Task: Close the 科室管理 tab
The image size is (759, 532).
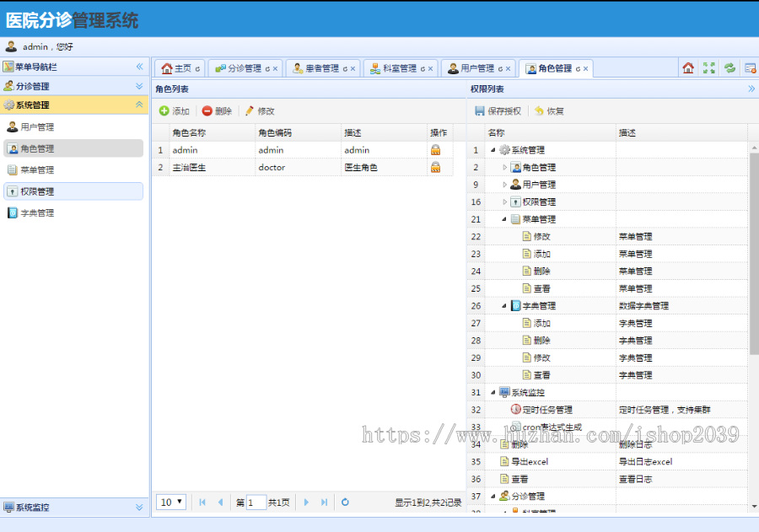Action: [x=430, y=69]
